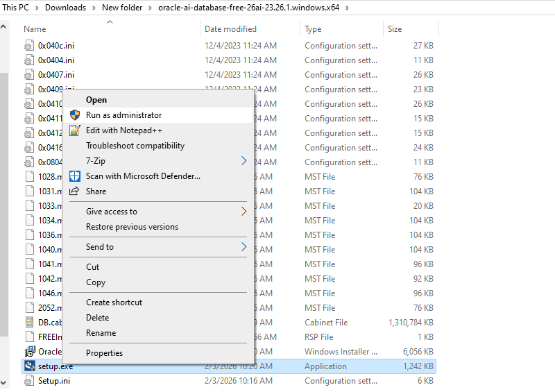555x392 pixels.
Task: Click the Microsoft Defender shield icon
Action: 74,176
